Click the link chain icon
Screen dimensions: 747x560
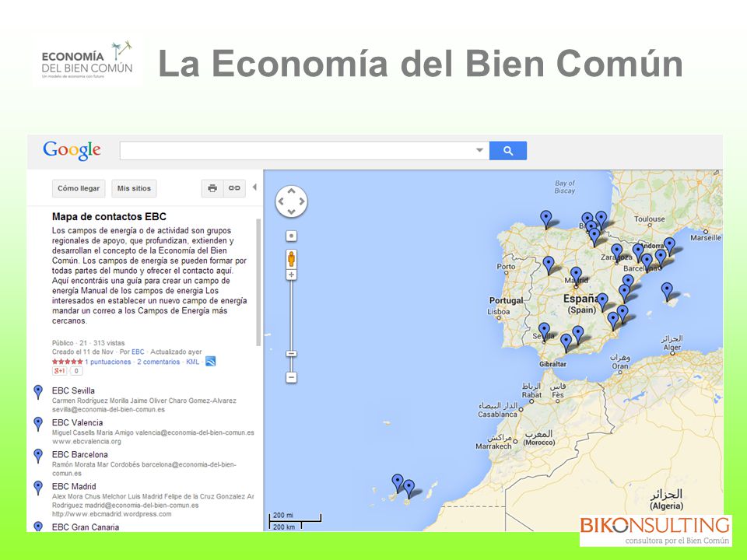[234, 188]
